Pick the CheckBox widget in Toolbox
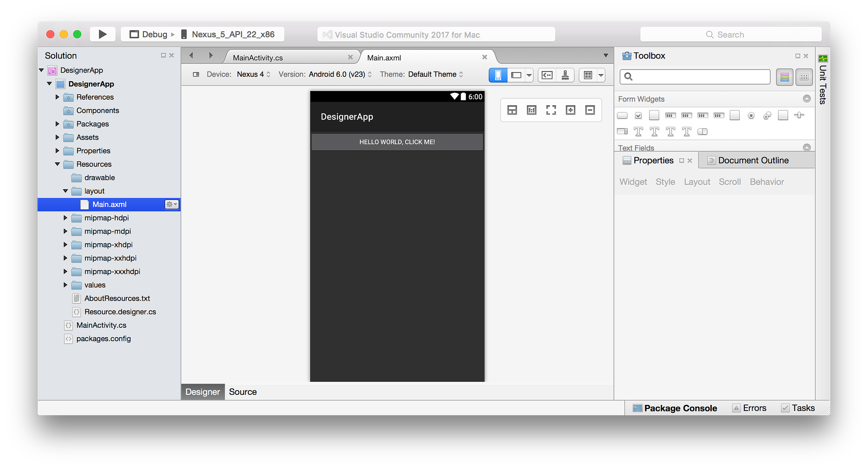This screenshot has height=469, width=868. (x=638, y=115)
